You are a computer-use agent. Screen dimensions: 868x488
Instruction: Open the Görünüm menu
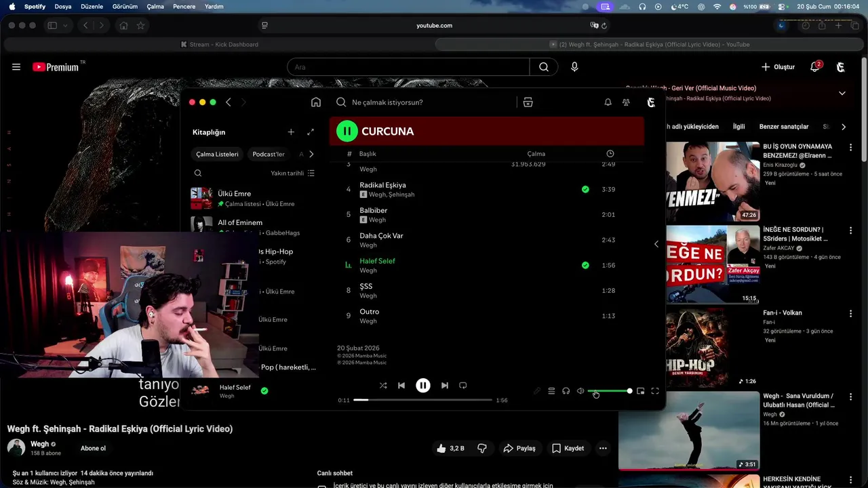(x=125, y=7)
